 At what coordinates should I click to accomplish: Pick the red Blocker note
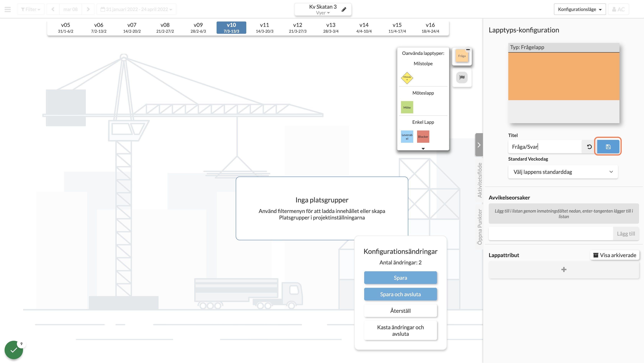pyautogui.click(x=423, y=137)
